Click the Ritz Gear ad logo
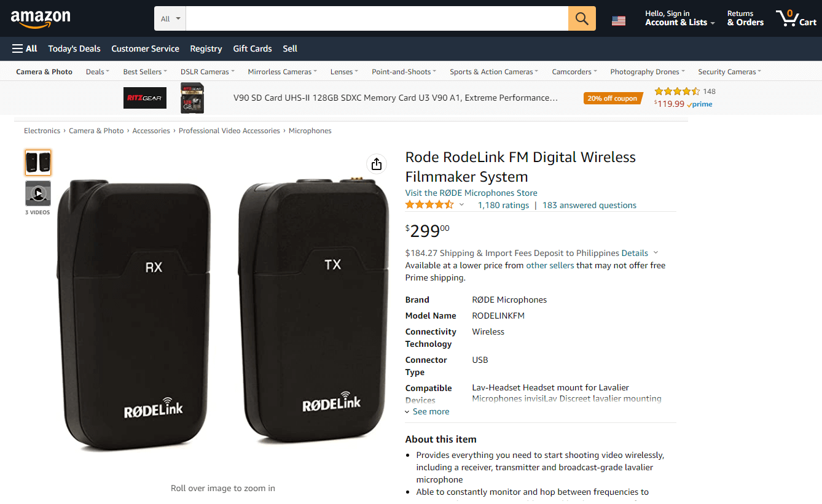The image size is (822, 504). point(145,98)
